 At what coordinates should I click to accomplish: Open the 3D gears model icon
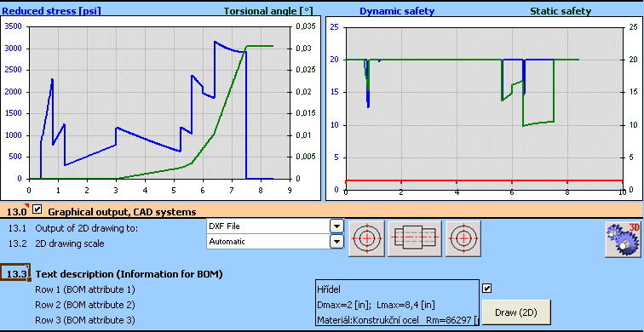pyautogui.click(x=624, y=239)
